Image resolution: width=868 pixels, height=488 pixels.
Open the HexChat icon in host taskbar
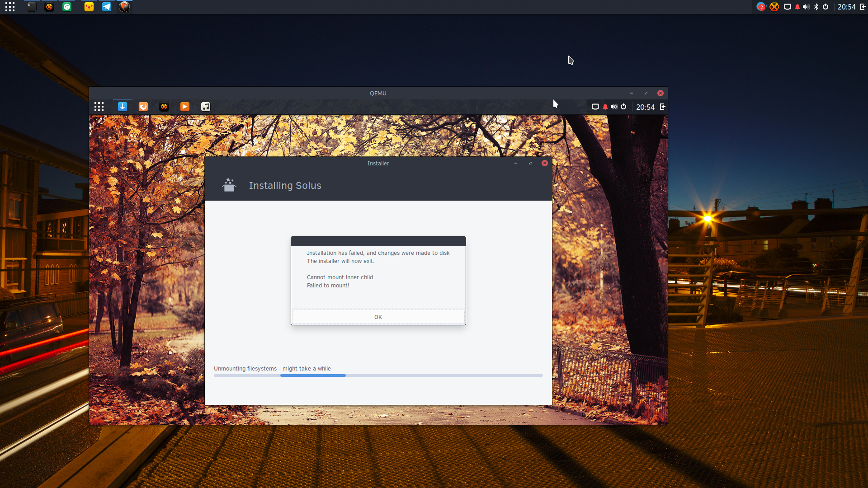click(49, 7)
